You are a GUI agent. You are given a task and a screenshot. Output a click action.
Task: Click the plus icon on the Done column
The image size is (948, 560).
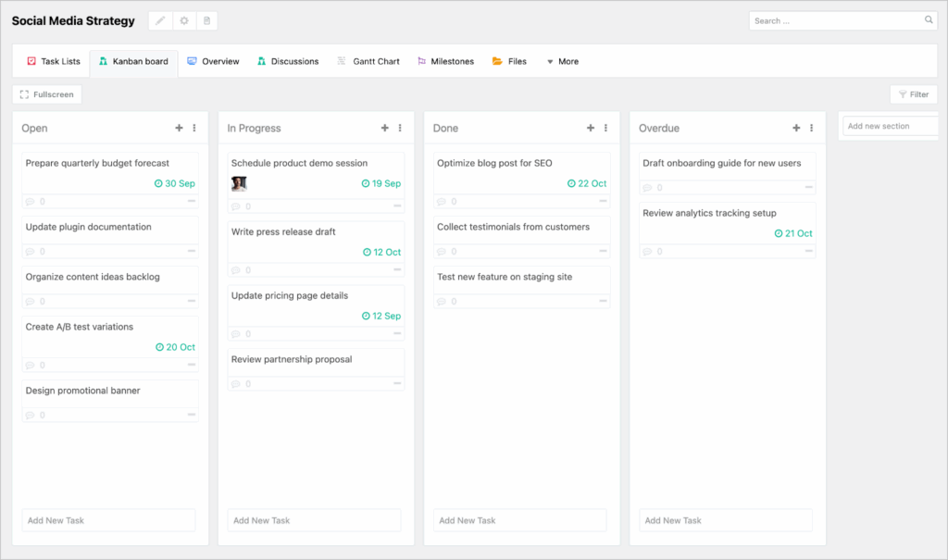(x=591, y=128)
